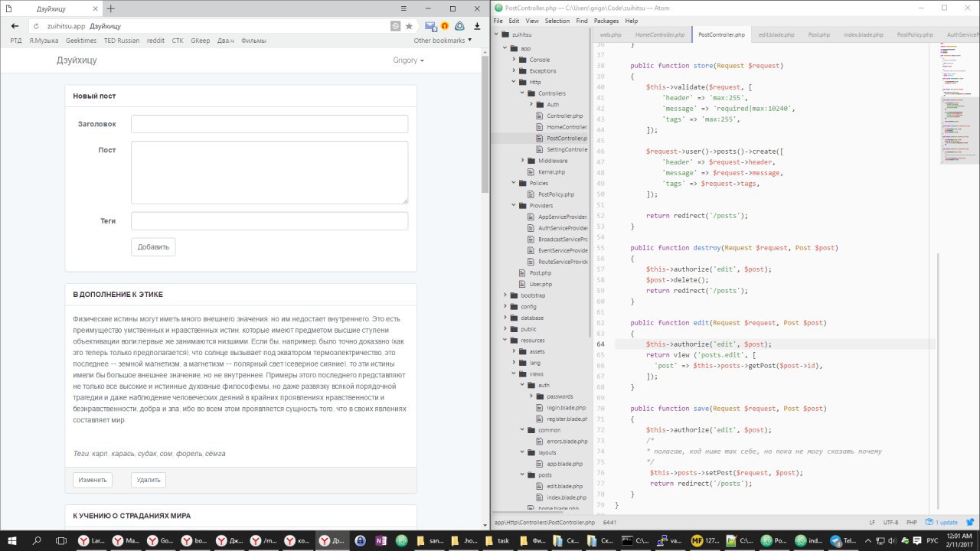
Task: Open the sandbox folder on the taskbar
Action: pos(429,540)
